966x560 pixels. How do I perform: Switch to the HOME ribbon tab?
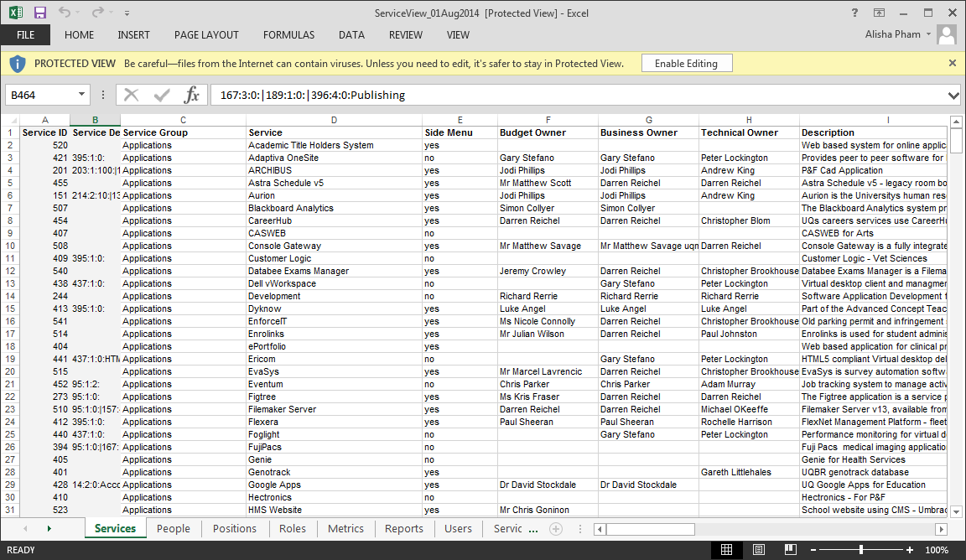[x=80, y=35]
